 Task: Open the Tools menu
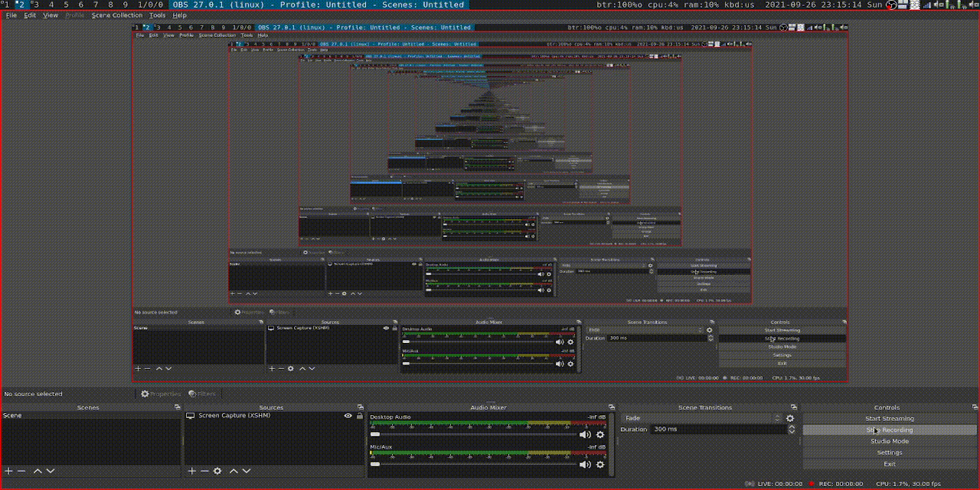pos(157,15)
